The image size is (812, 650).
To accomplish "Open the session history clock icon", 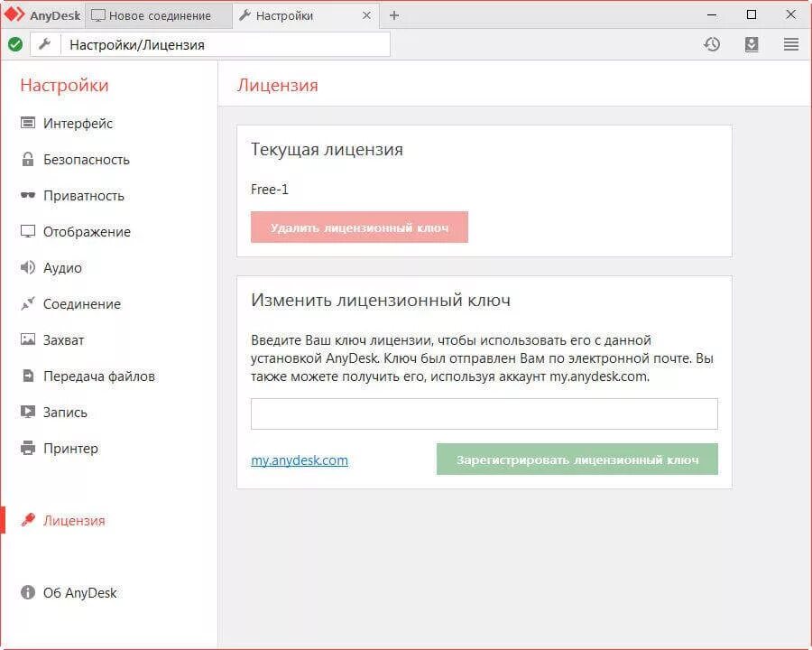I will (x=712, y=44).
